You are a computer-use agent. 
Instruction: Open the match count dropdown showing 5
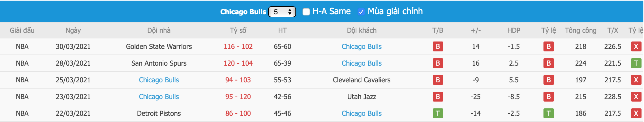[x=282, y=12]
